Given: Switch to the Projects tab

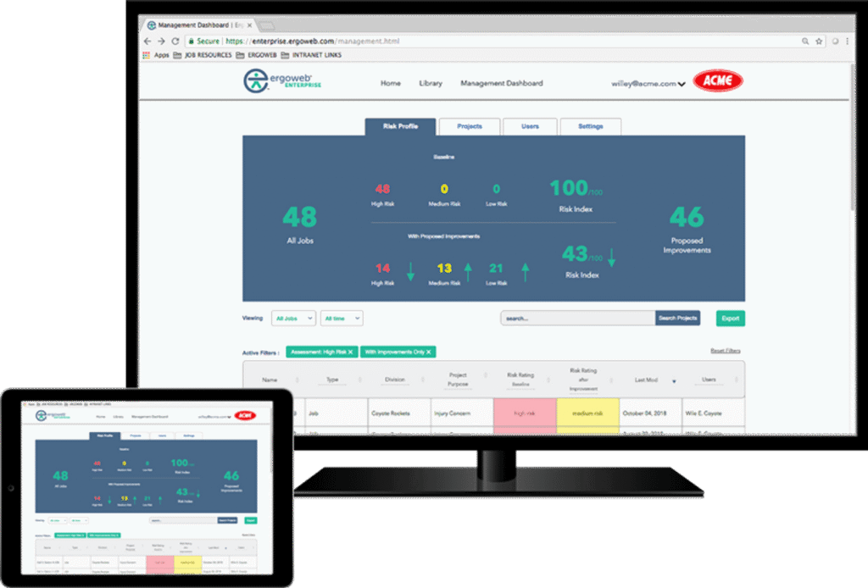Looking at the screenshot, I should pyautogui.click(x=469, y=126).
